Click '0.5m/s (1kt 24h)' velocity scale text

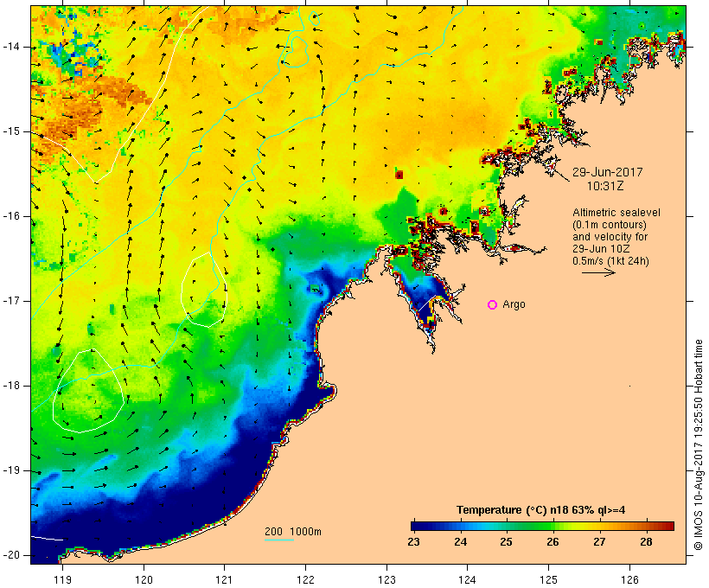point(610,261)
